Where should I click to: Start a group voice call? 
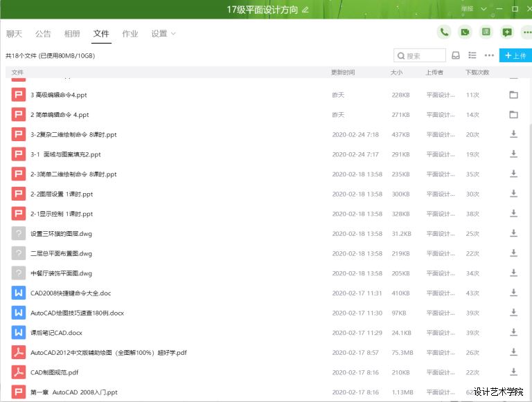coord(444,32)
